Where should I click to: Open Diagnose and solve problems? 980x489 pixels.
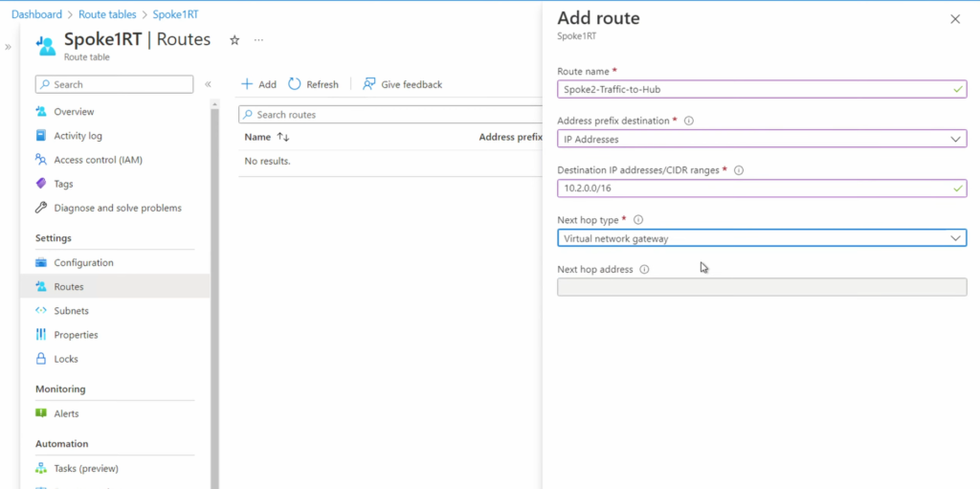click(x=118, y=208)
